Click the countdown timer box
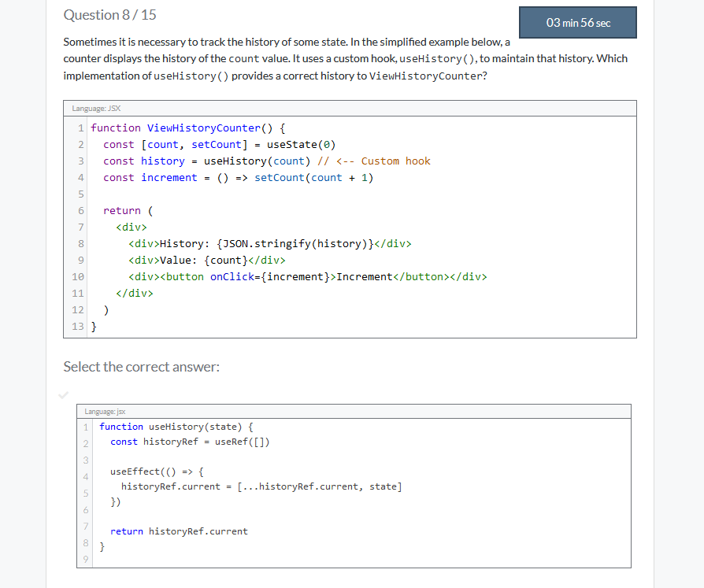Screen dimensions: 704x588 point(578,23)
